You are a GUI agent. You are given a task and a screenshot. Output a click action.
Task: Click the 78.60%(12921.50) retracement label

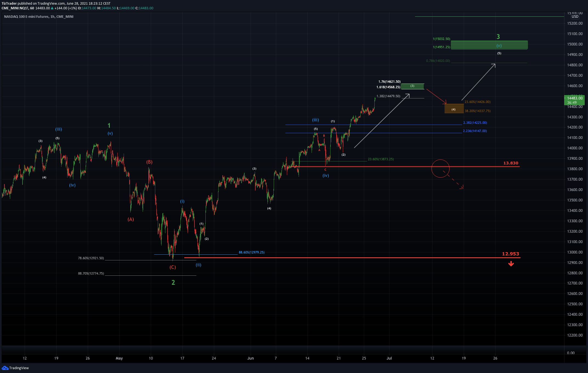click(91, 258)
